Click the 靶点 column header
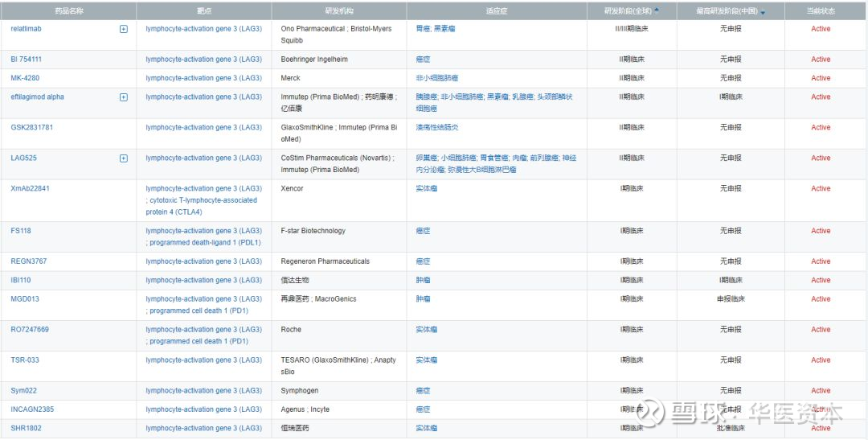Viewport: 868px width, 440px height. pyautogui.click(x=203, y=11)
